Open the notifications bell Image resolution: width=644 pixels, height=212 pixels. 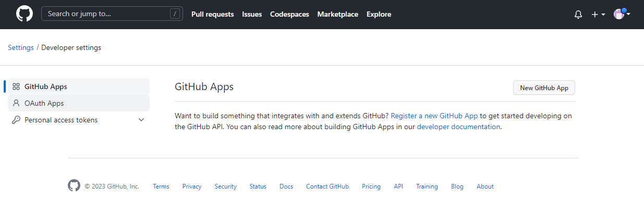[x=578, y=15]
